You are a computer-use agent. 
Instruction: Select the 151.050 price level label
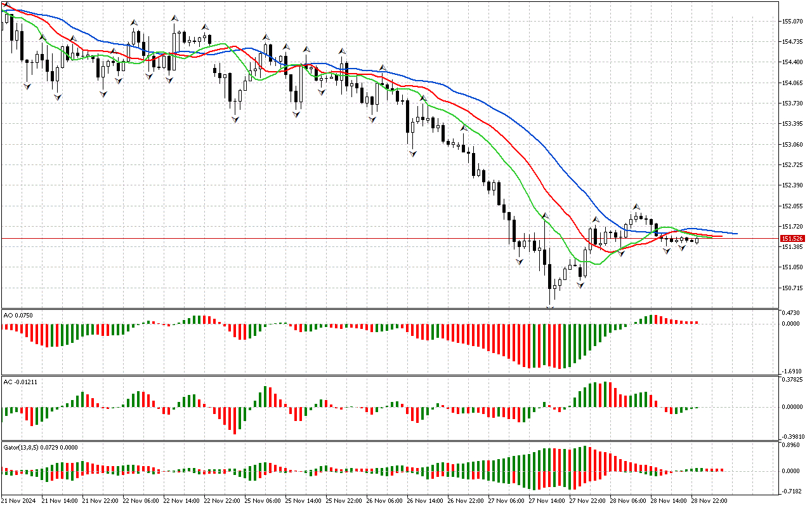[794, 267]
